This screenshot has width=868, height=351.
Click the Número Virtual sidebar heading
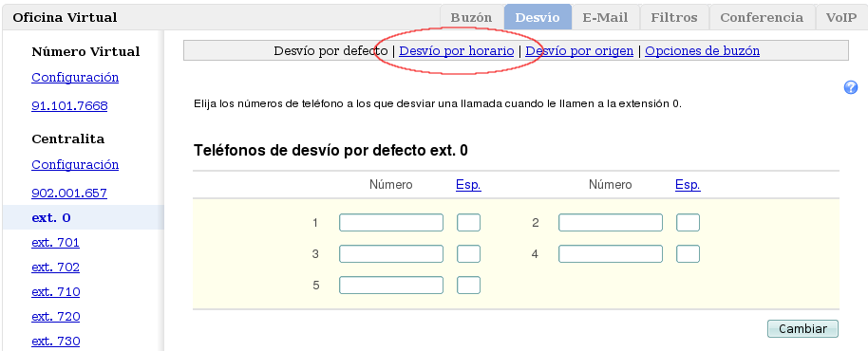[85, 52]
